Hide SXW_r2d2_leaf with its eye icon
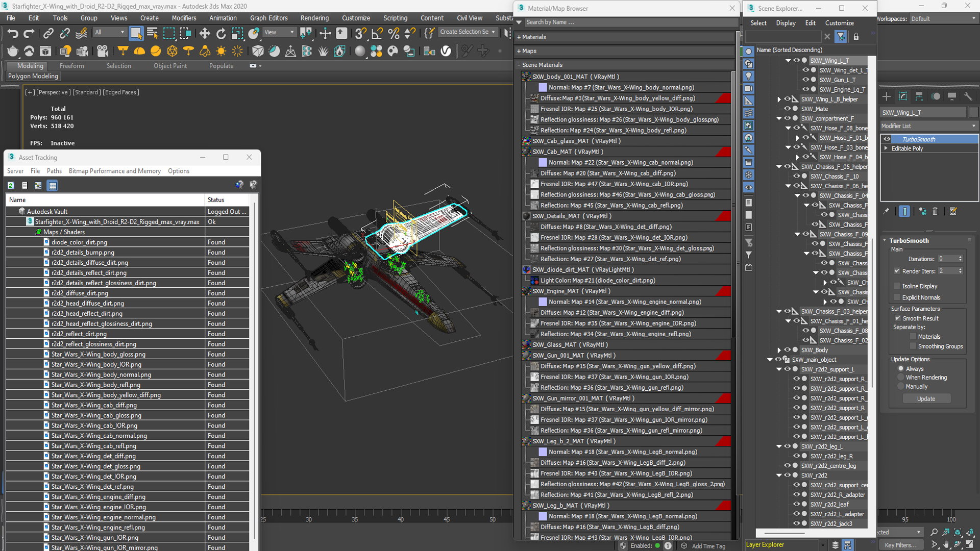 pyautogui.click(x=796, y=504)
